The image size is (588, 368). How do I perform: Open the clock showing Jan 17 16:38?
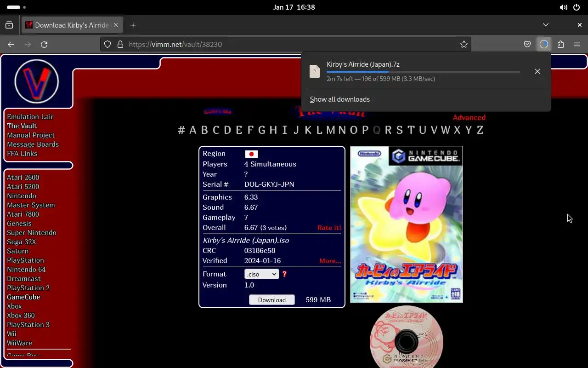(294, 7)
